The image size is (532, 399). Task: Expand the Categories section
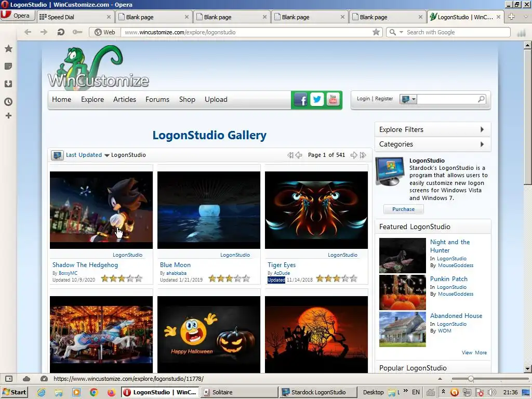pos(433,144)
